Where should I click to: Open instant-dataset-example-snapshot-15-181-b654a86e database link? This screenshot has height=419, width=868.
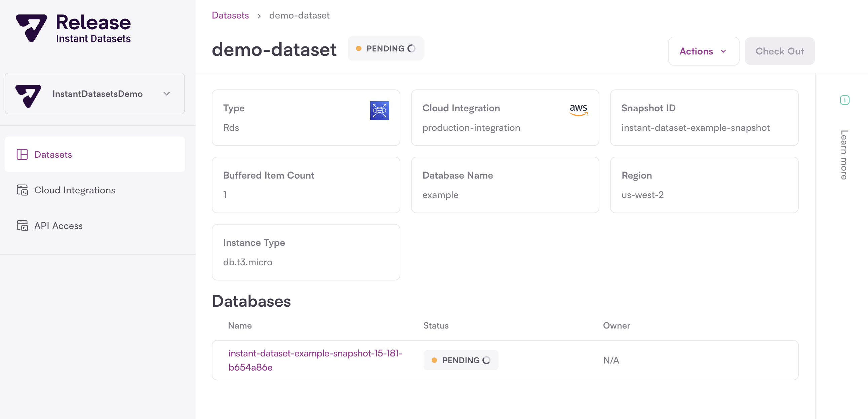point(315,360)
